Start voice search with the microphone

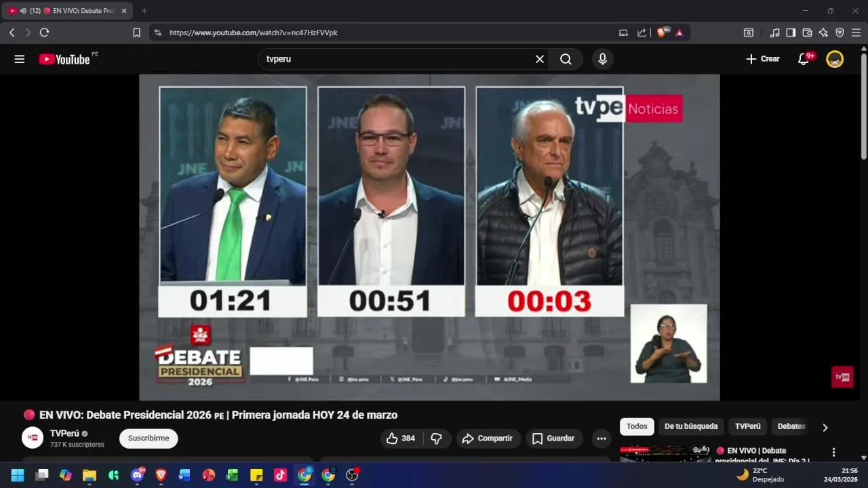coord(602,59)
